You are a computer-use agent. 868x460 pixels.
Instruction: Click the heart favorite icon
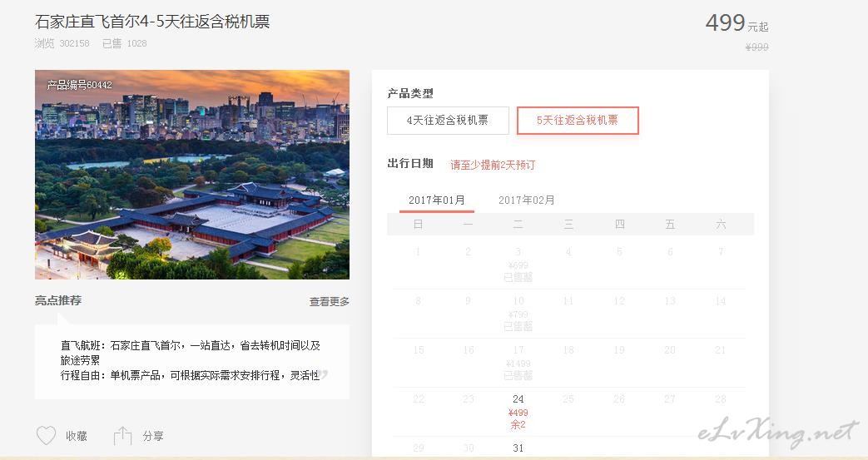coord(46,436)
